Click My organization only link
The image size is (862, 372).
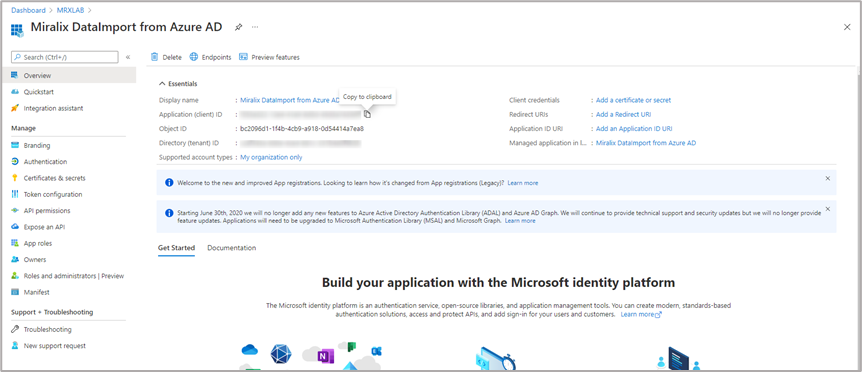pyautogui.click(x=271, y=157)
